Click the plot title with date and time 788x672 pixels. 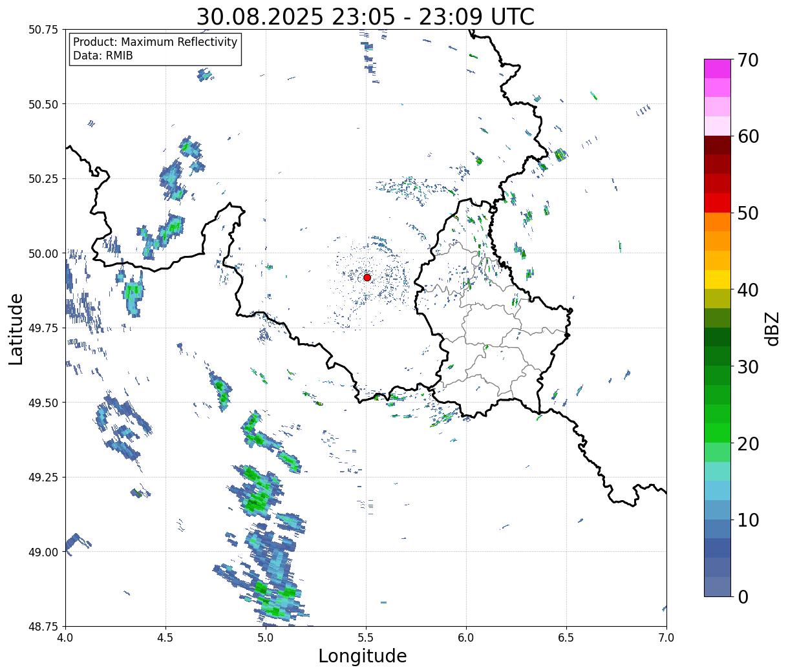click(x=365, y=17)
